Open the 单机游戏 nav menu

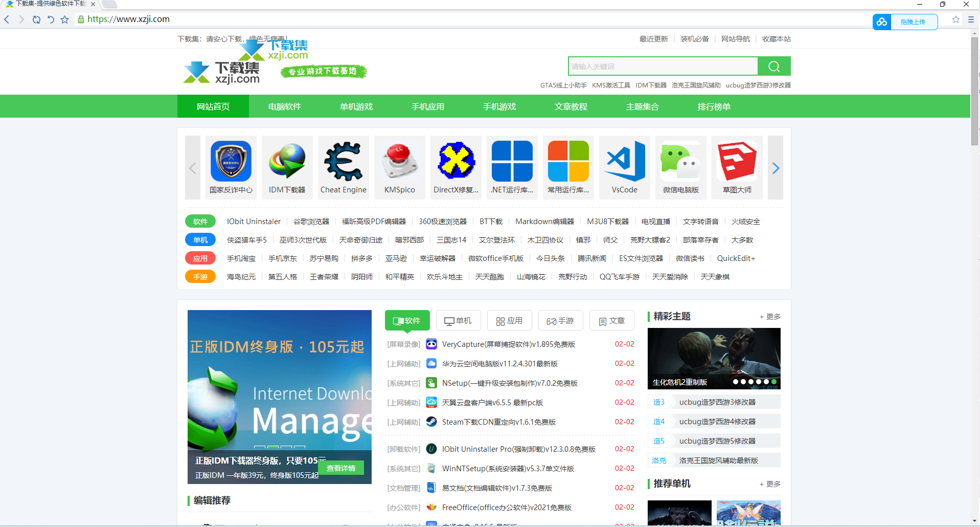point(356,106)
